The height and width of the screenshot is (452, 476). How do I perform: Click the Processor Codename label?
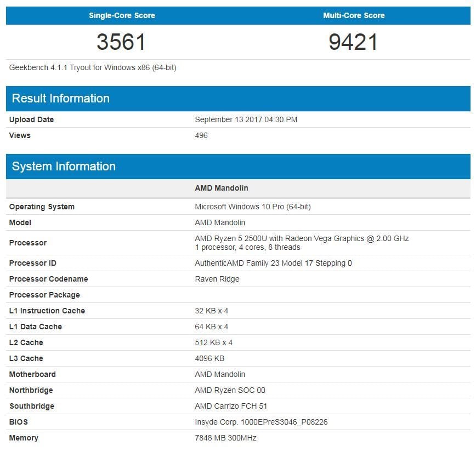click(x=48, y=279)
